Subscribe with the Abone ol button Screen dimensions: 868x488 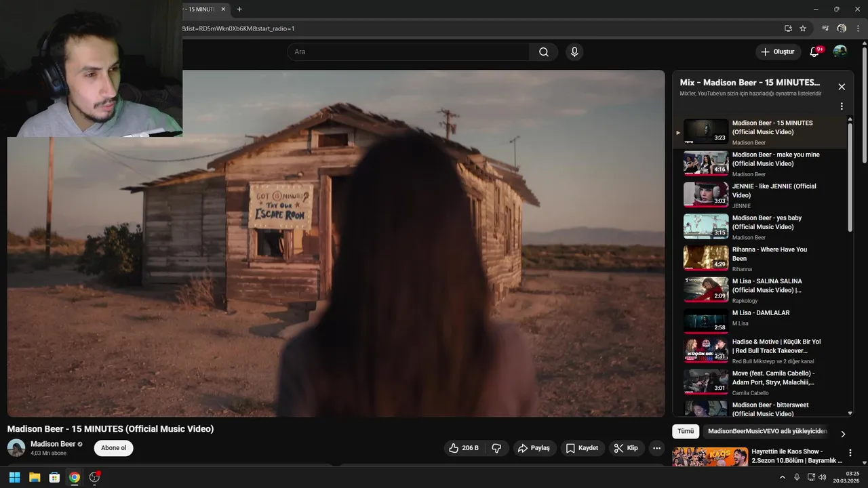pos(114,448)
